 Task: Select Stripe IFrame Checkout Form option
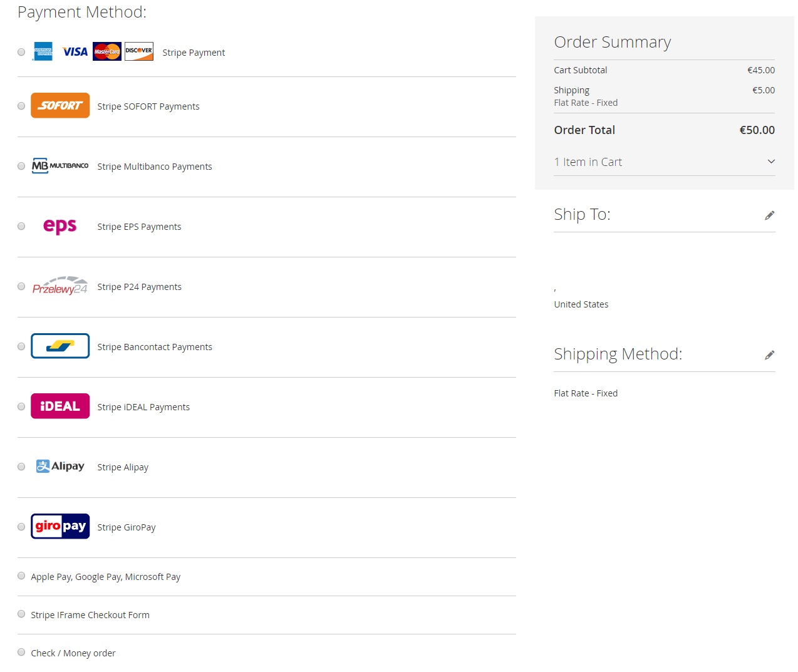point(21,614)
